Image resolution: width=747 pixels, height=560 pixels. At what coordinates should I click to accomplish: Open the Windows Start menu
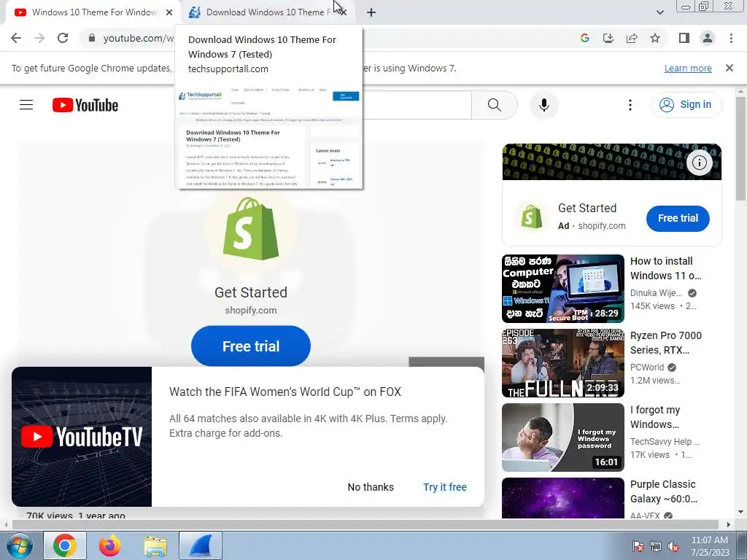[x=18, y=545]
